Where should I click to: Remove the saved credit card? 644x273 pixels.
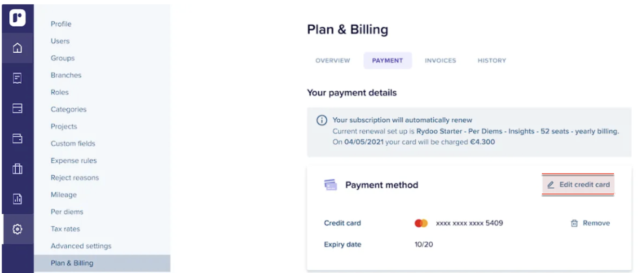[x=590, y=223]
